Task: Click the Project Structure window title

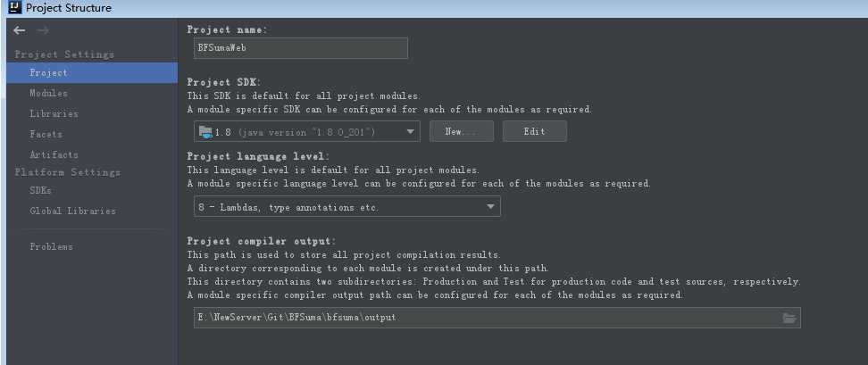Action: (x=69, y=8)
